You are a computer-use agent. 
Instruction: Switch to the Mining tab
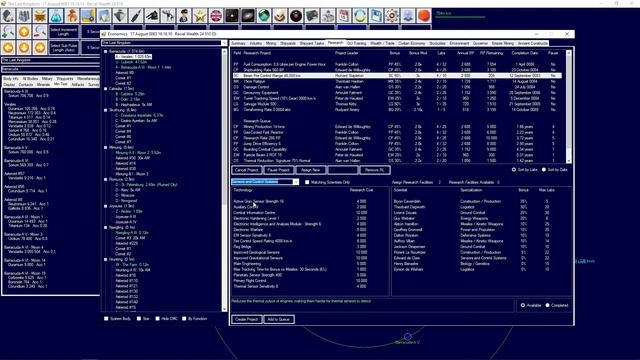pyautogui.click(x=271, y=43)
